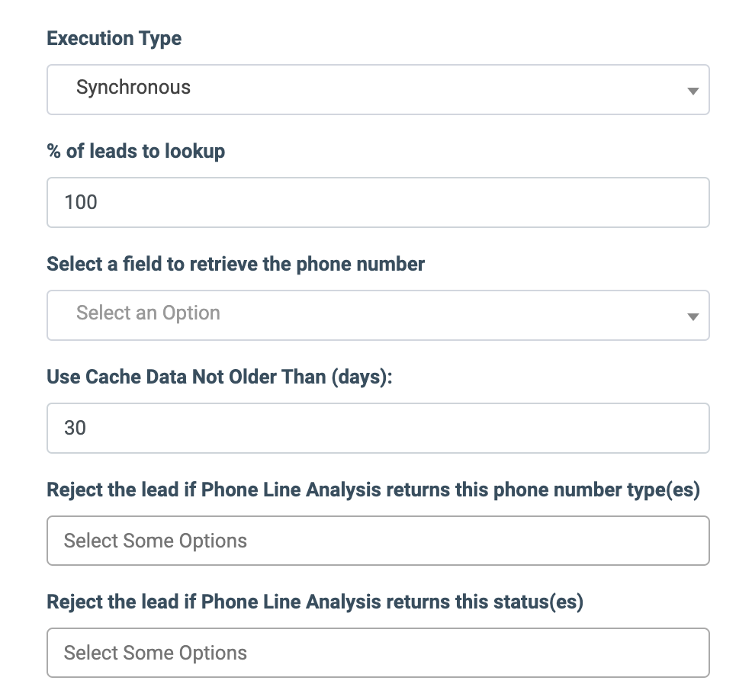This screenshot has width=752, height=700.
Task: Click the value 30 in cache field
Action: (75, 428)
